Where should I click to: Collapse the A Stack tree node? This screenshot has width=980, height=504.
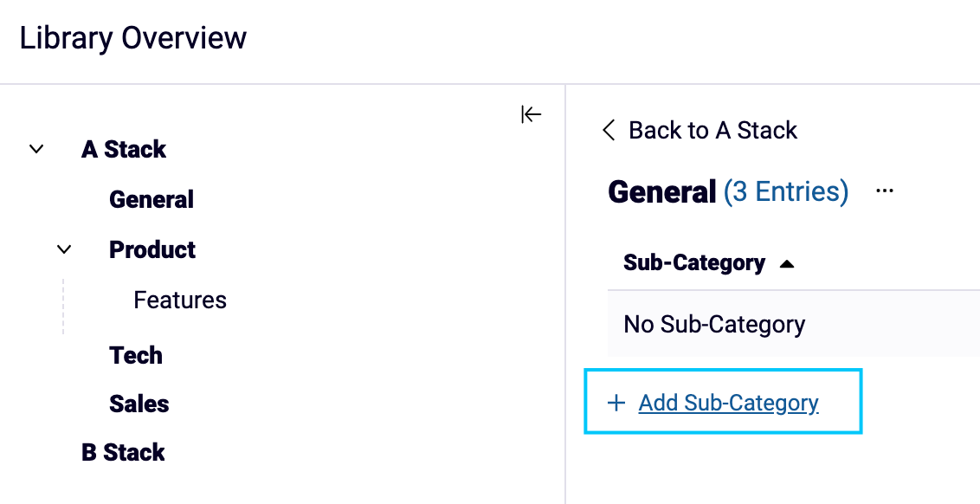click(36, 149)
